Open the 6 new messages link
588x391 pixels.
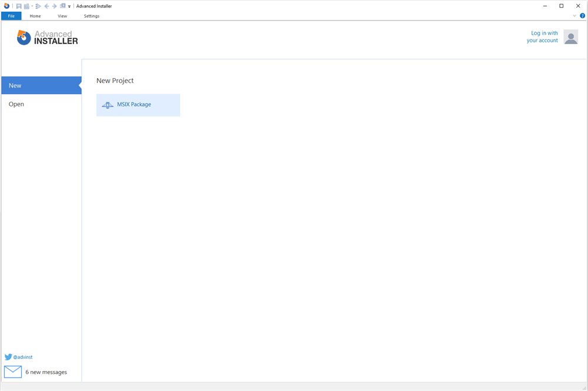tap(46, 372)
